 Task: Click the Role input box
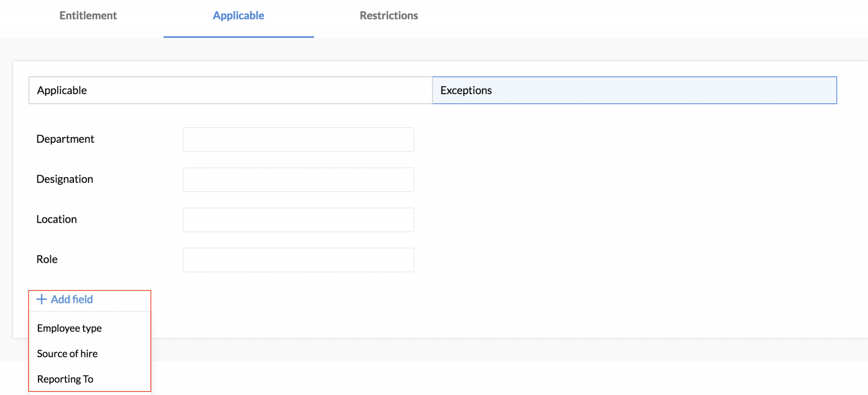pos(298,260)
